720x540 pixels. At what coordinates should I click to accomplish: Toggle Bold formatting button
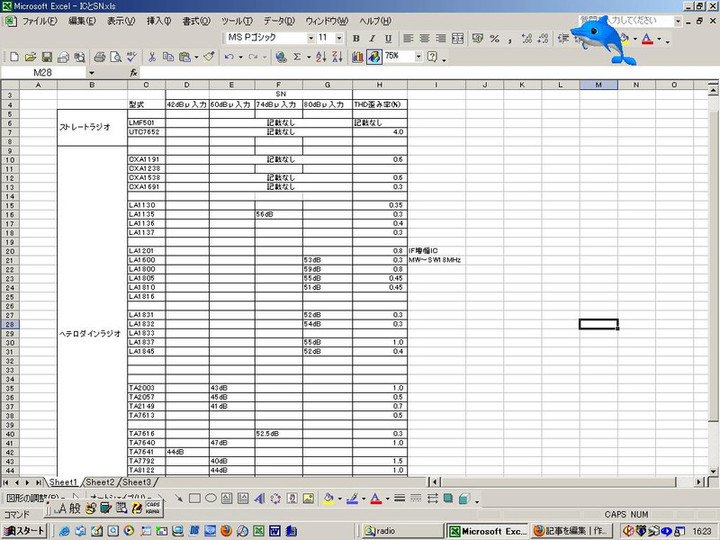[357, 38]
